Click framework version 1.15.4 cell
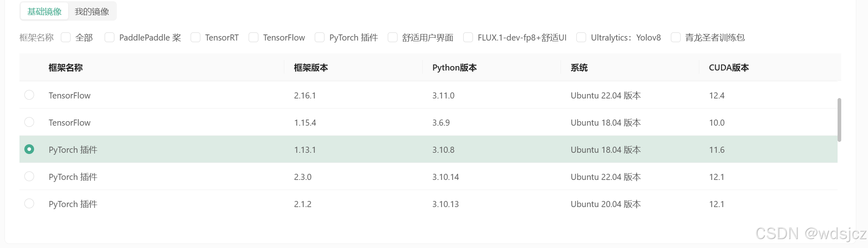This screenshot has width=868, height=248. click(305, 123)
